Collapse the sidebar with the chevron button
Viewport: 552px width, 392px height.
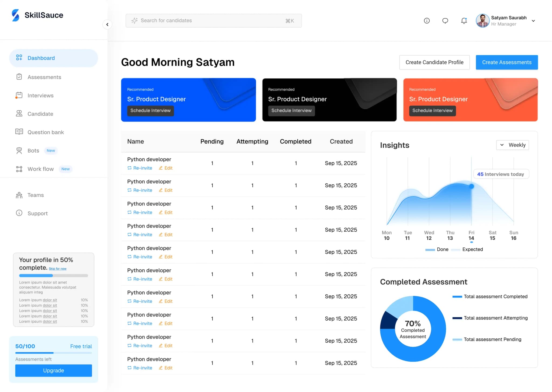pos(107,24)
